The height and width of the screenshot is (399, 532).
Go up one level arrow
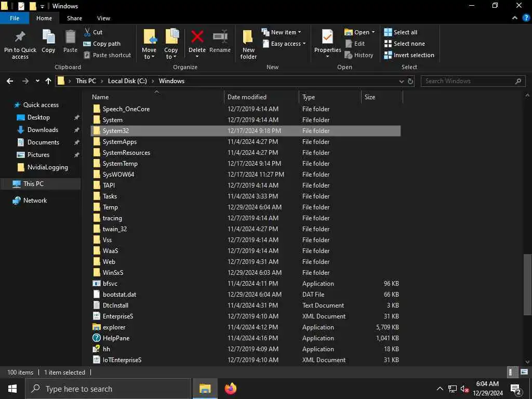pyautogui.click(x=48, y=81)
